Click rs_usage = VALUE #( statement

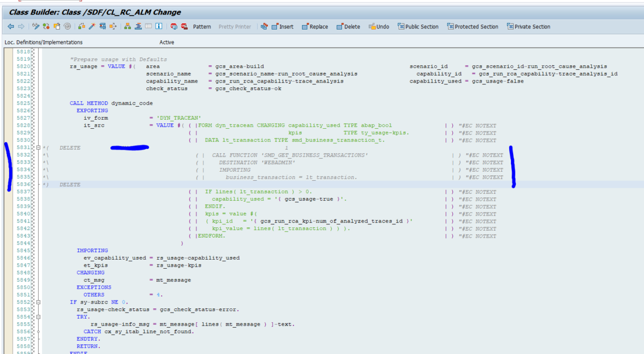103,67
